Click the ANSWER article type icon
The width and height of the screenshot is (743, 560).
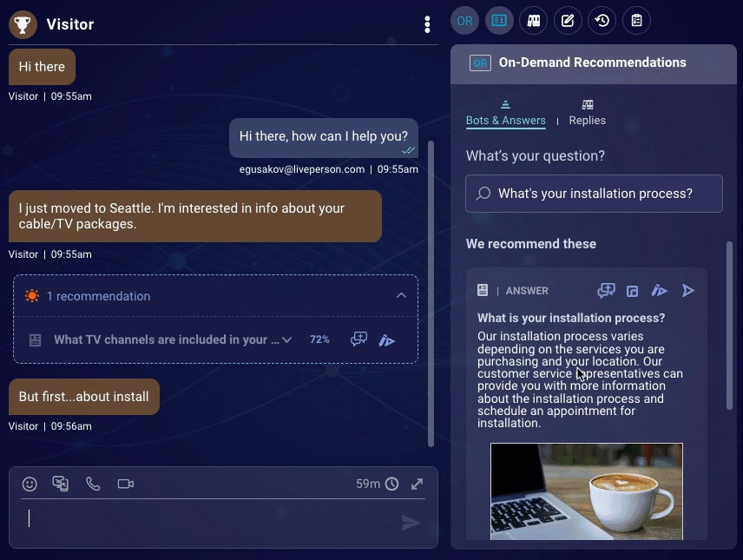click(x=483, y=290)
